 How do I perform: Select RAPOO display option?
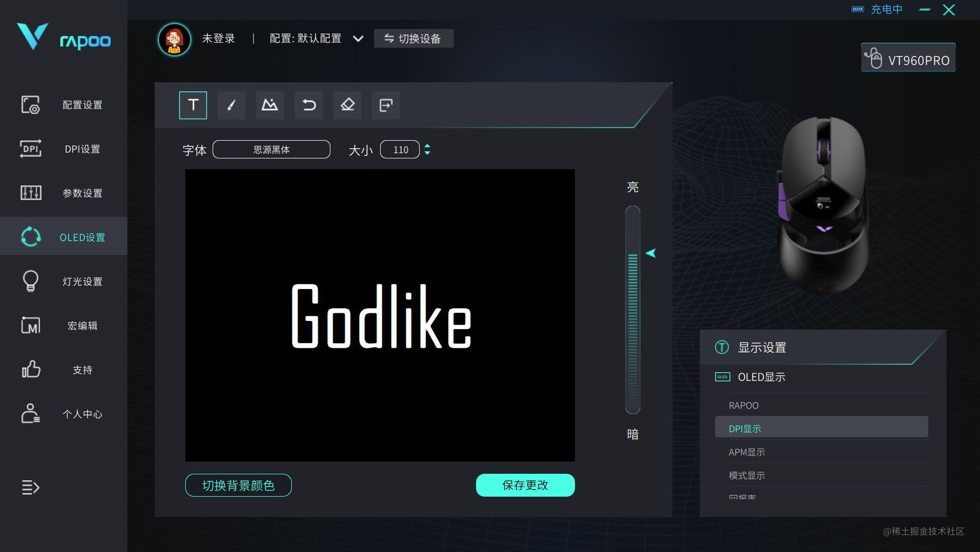tap(822, 405)
